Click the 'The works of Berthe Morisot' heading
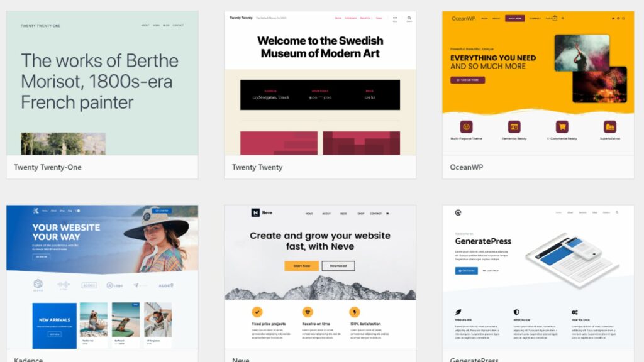The image size is (644, 362). [x=99, y=81]
